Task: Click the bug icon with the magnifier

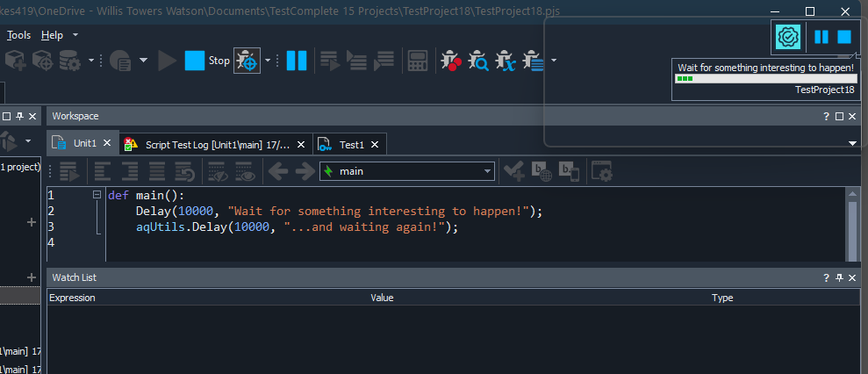Action: pos(478,61)
